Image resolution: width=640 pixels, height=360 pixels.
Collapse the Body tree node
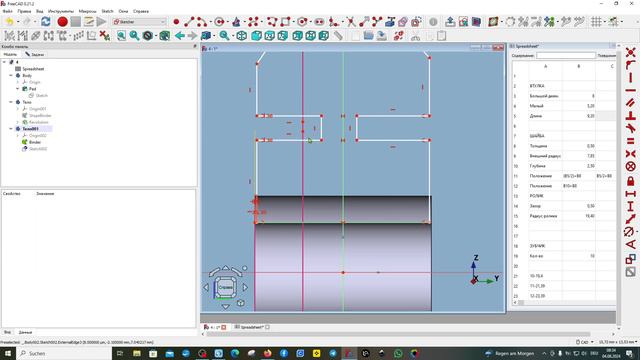point(11,76)
